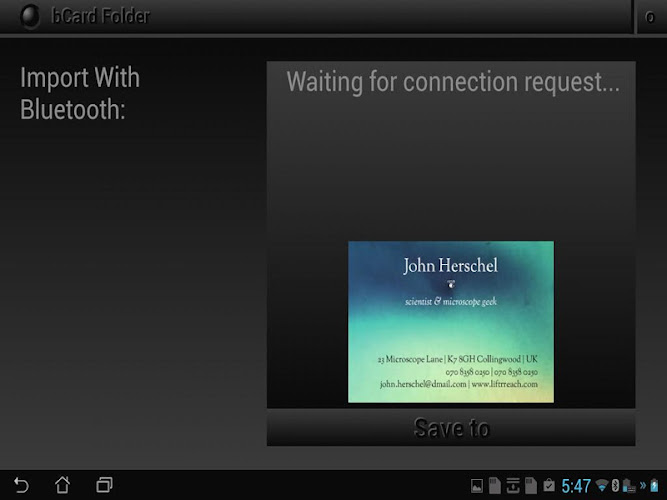
Task: Tap the 'Import With Bluetooth:' label
Action: click(80, 94)
